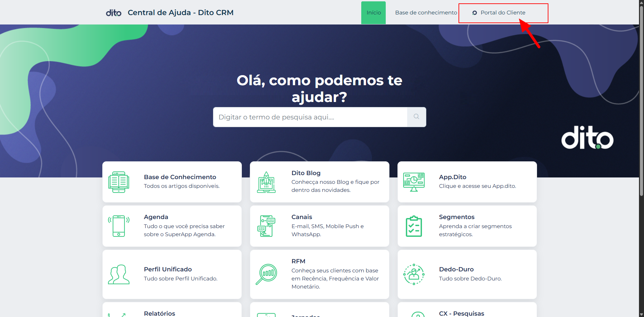Open the Segmentos card title
The height and width of the screenshot is (317, 644).
pos(457,217)
